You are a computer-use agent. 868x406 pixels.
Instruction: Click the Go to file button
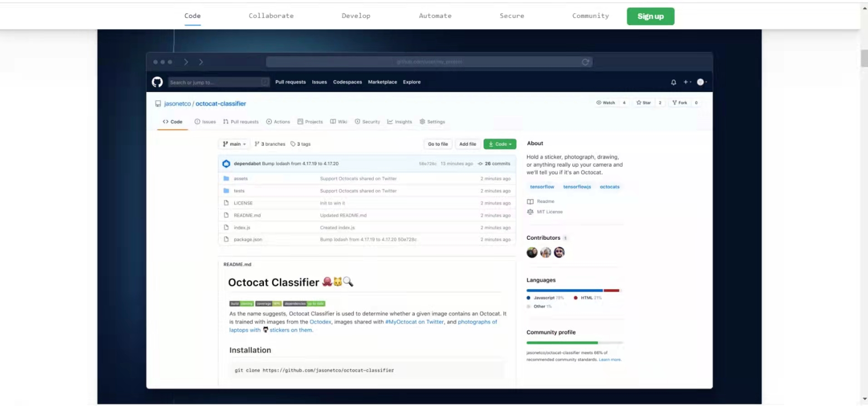click(x=438, y=144)
